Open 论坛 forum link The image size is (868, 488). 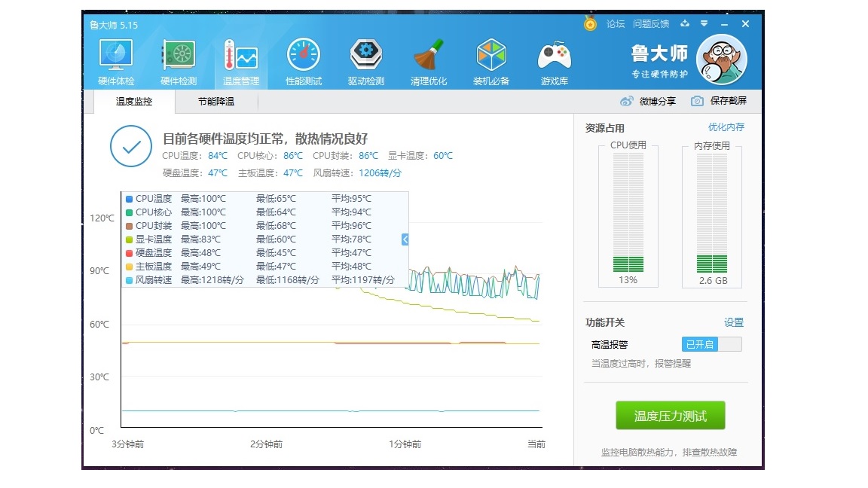616,24
